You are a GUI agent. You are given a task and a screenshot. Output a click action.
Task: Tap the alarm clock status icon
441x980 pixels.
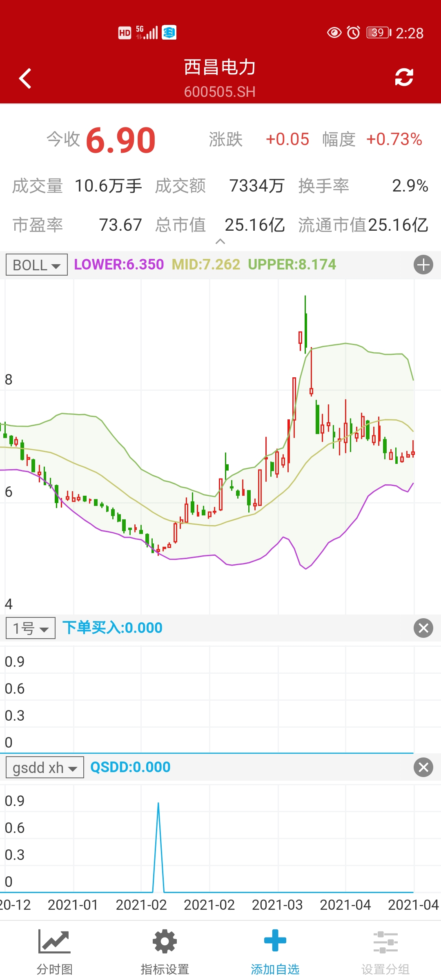pos(353,33)
